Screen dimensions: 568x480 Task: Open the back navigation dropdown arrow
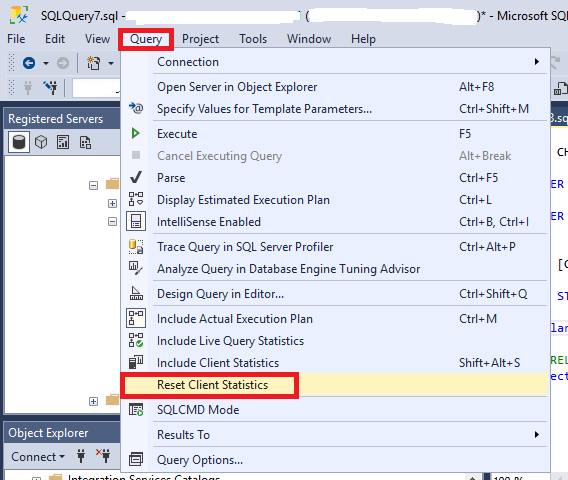pyautogui.click(x=46, y=63)
